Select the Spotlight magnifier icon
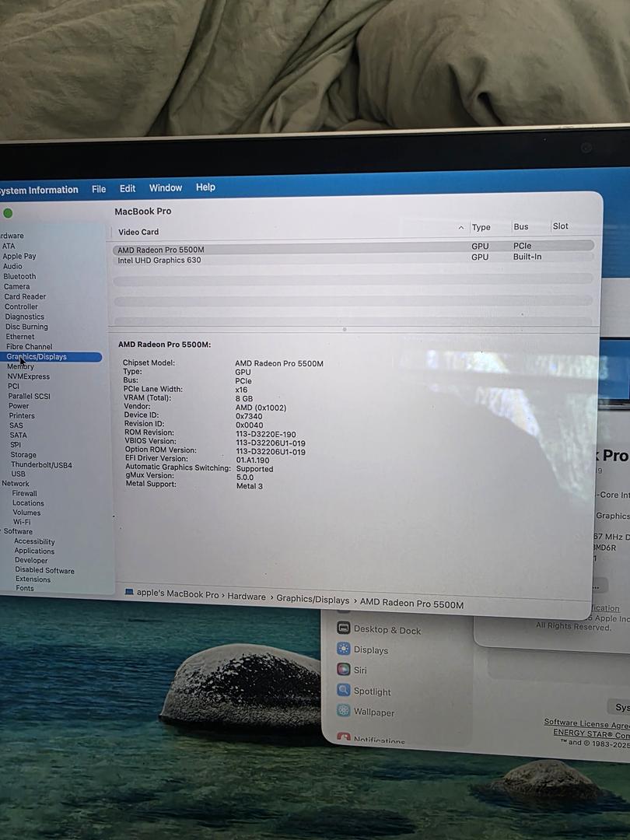This screenshot has width=630, height=840. [343, 690]
